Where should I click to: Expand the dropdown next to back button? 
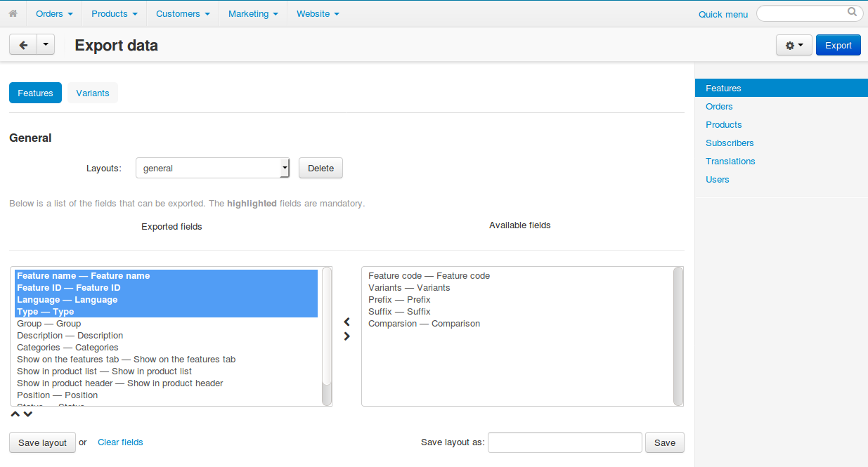point(45,45)
